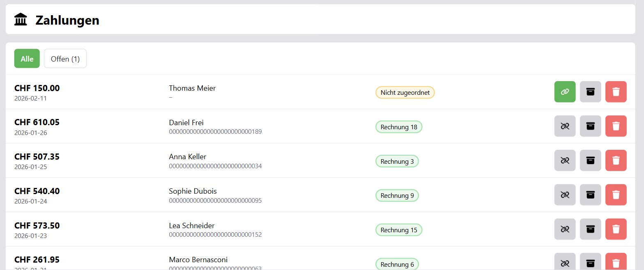Delete the Lea Schneider payment

(x=616, y=229)
